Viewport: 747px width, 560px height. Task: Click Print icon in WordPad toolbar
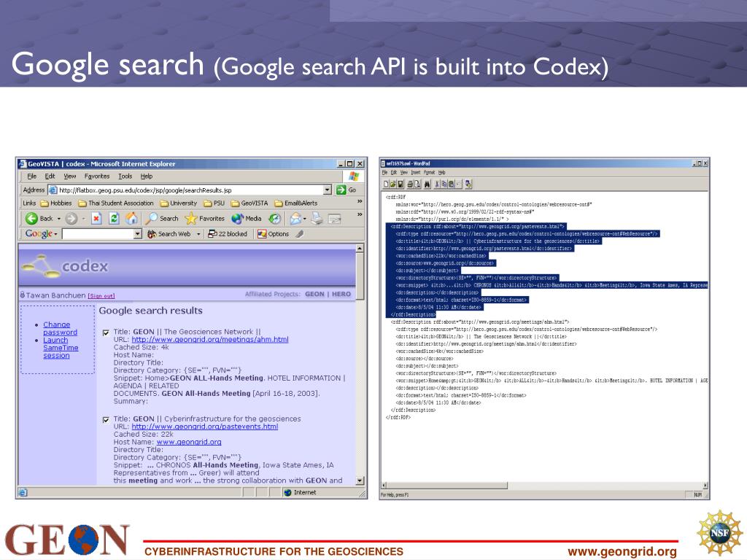(x=410, y=184)
